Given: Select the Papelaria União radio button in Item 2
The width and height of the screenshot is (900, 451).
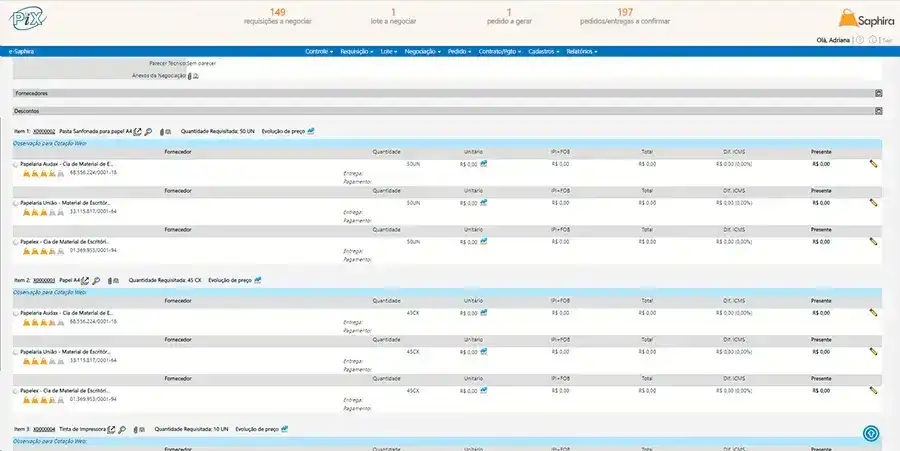Looking at the screenshot, I should pyautogui.click(x=16, y=352).
